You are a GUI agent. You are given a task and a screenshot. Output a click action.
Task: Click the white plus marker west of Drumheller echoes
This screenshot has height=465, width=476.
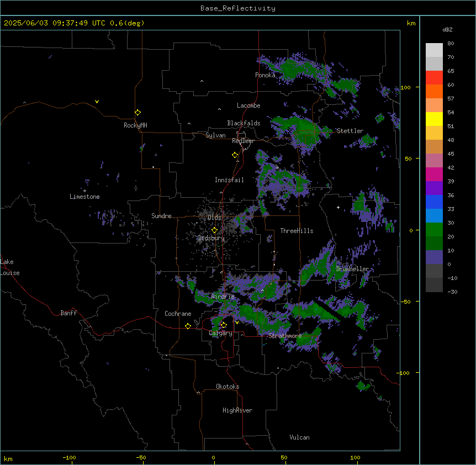click(x=338, y=207)
